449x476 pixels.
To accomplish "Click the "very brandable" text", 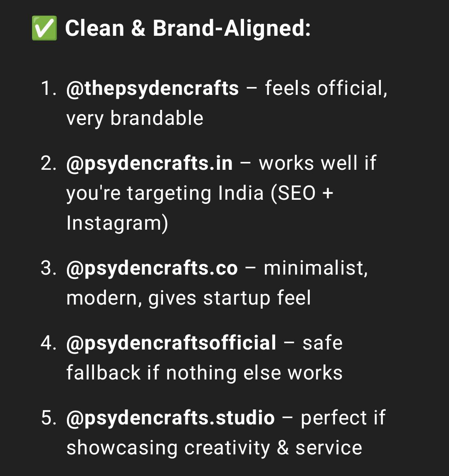I will coord(135,118).
